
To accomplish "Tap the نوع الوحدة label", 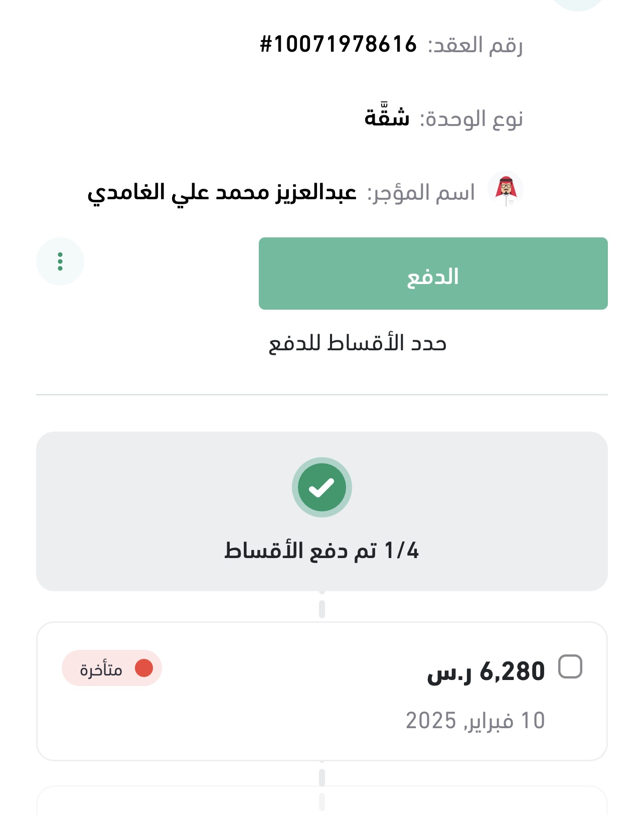I will pyautogui.click(x=471, y=119).
